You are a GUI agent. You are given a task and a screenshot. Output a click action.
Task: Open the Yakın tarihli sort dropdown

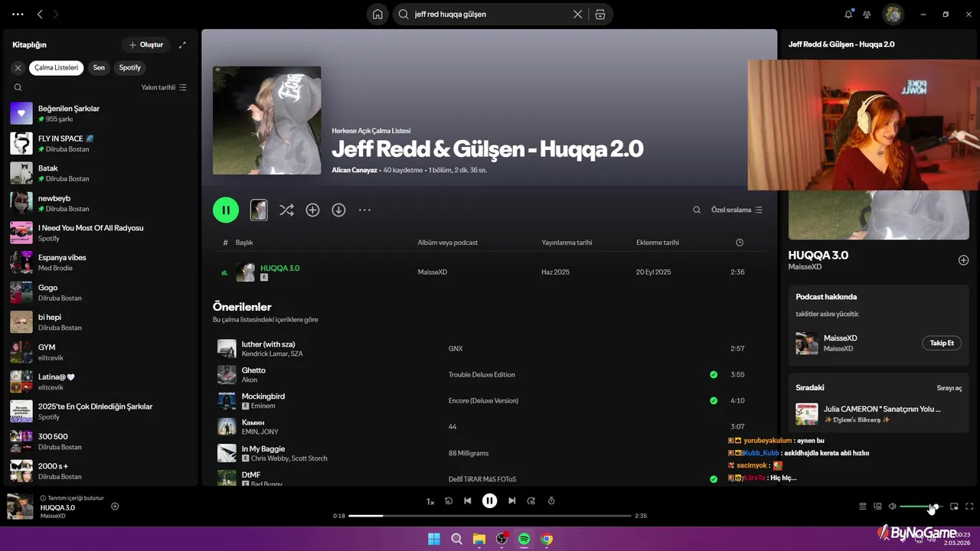(x=164, y=87)
